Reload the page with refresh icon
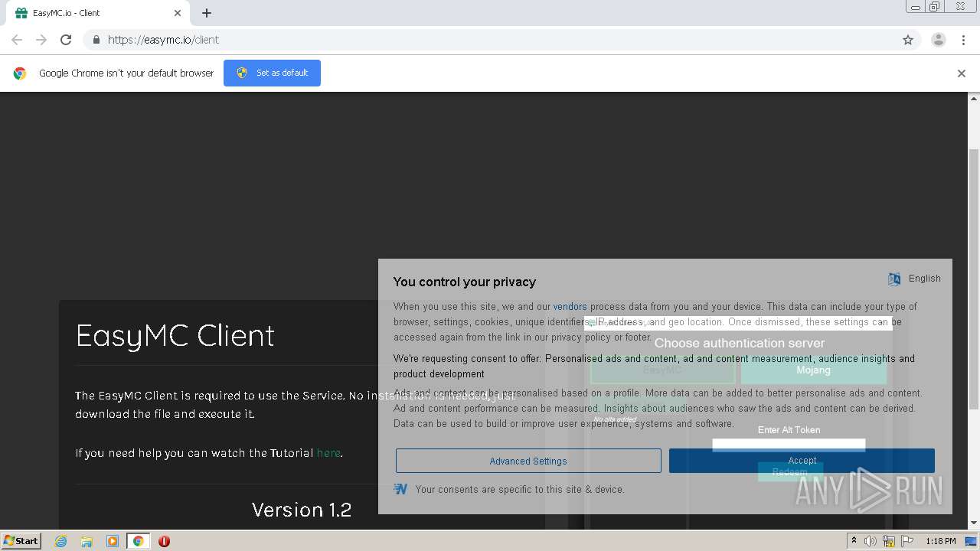The image size is (980, 551). tap(66, 40)
